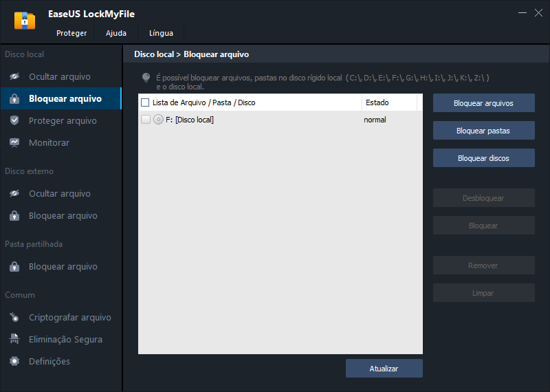Viewport: 550px width, 392px height.
Task: Tick the checkbox for F: [Disco local]
Action: click(146, 120)
